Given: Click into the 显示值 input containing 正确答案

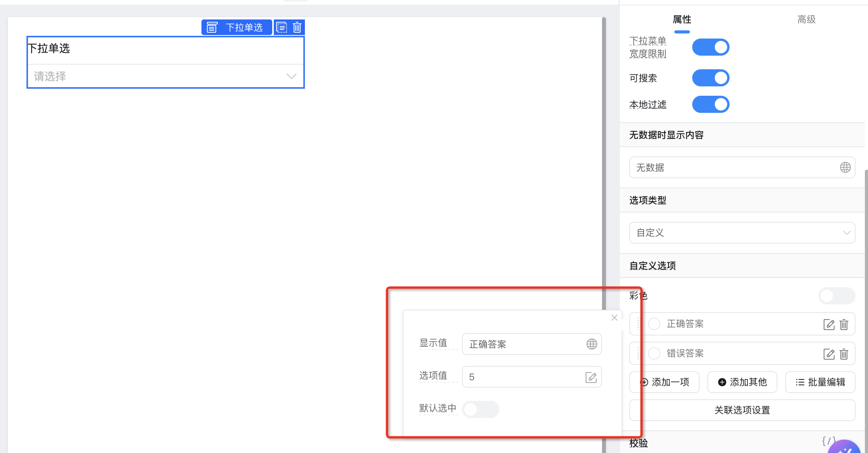Looking at the screenshot, I should pos(532,344).
